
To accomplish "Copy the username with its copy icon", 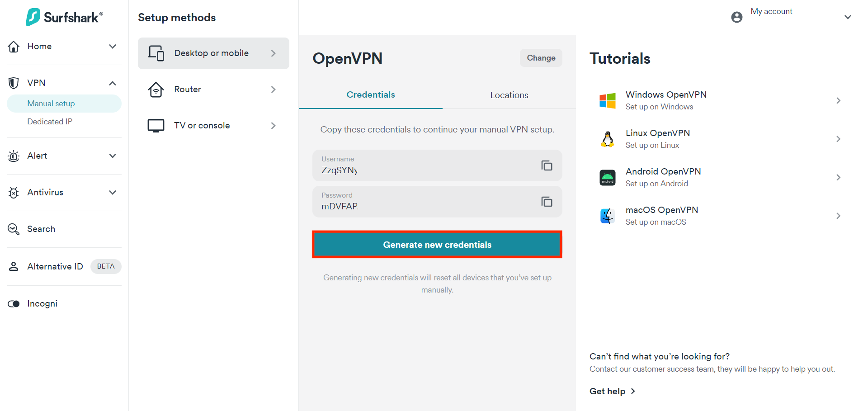I will [547, 165].
